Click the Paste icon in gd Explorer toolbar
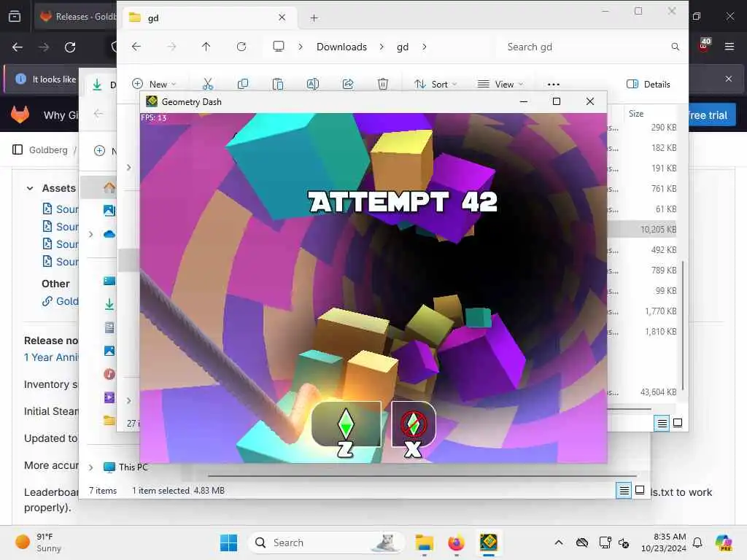This screenshot has width=747, height=560. coord(278,85)
